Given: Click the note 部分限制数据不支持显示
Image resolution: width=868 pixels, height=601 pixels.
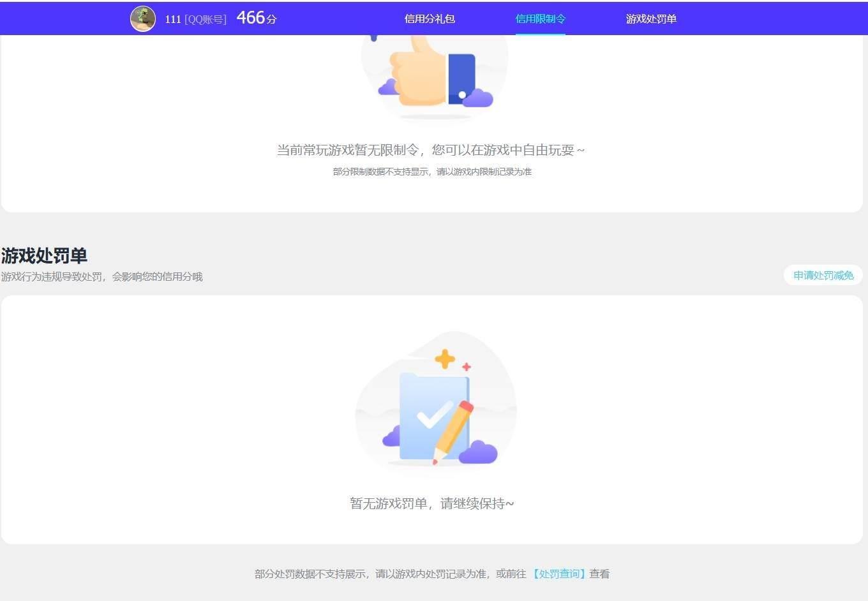Looking at the screenshot, I should click(380, 172).
